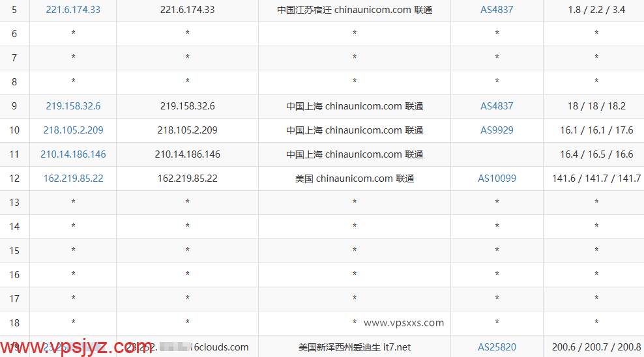The width and height of the screenshot is (644, 357).
Task: Select hostname text 210.14.186.146 in hop 11
Action: [187, 154]
